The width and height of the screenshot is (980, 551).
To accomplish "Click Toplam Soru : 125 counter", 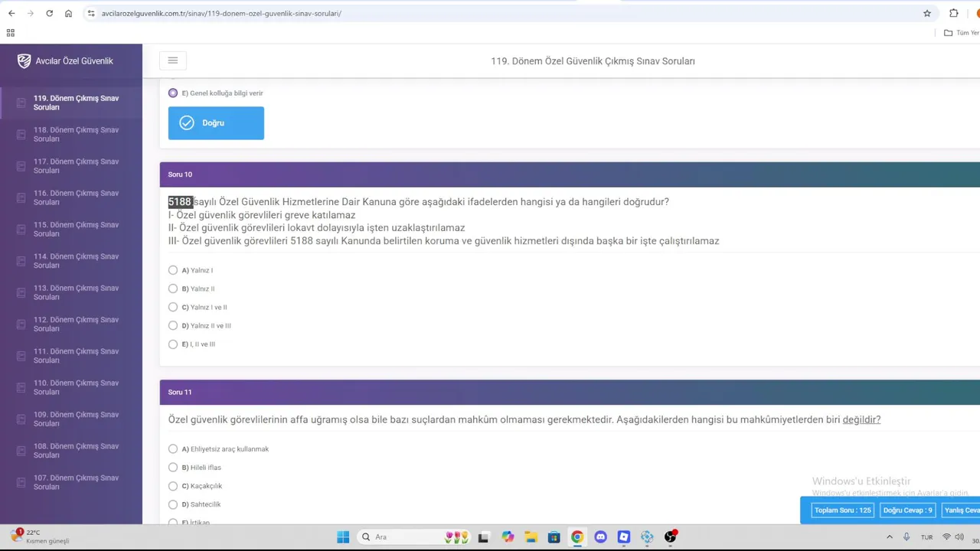I will pyautogui.click(x=842, y=510).
